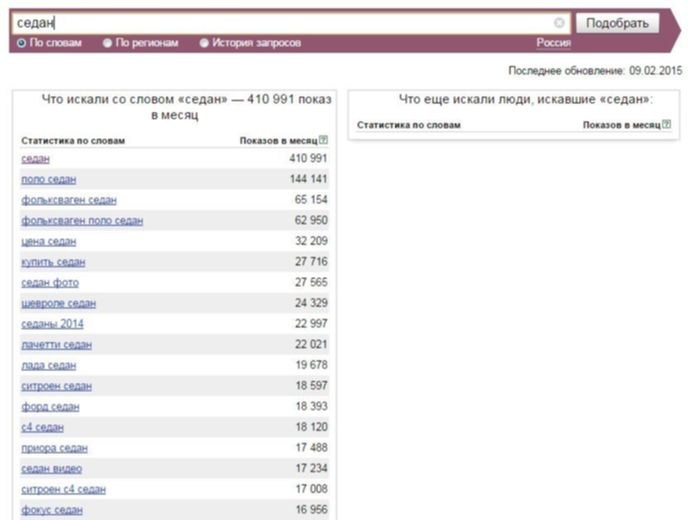The height and width of the screenshot is (520, 688).
Task: Open the 'поло седан' keyword link
Action: pyautogui.click(x=49, y=179)
